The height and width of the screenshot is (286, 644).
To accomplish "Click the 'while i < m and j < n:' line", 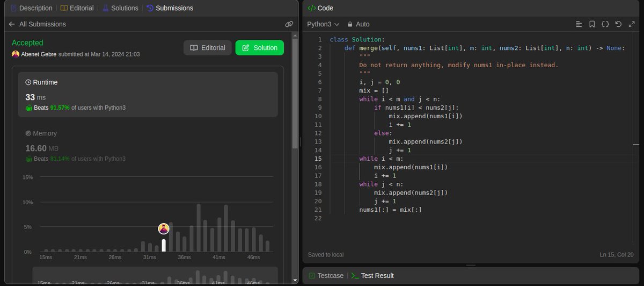I will coord(399,99).
